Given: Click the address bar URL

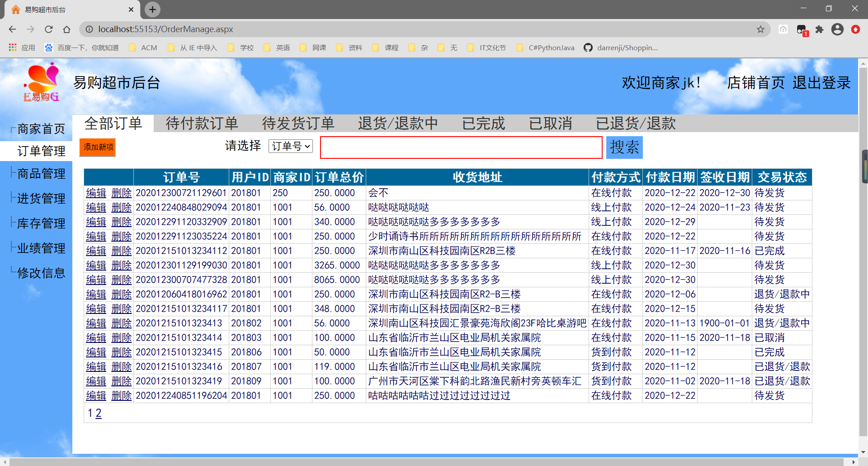Looking at the screenshot, I should point(165,29).
